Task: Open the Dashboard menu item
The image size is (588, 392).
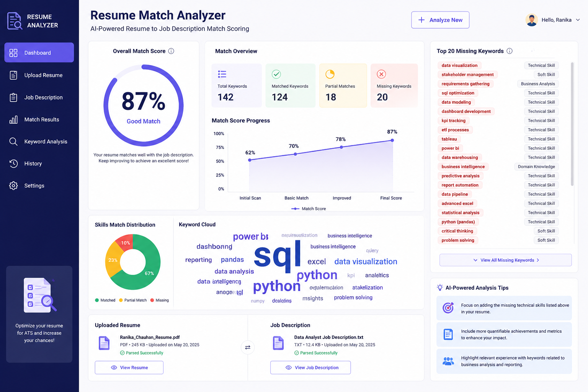Action: (39, 52)
